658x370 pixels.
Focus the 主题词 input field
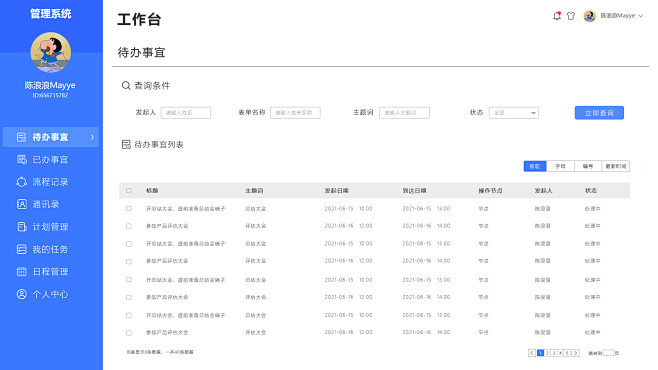(405, 113)
